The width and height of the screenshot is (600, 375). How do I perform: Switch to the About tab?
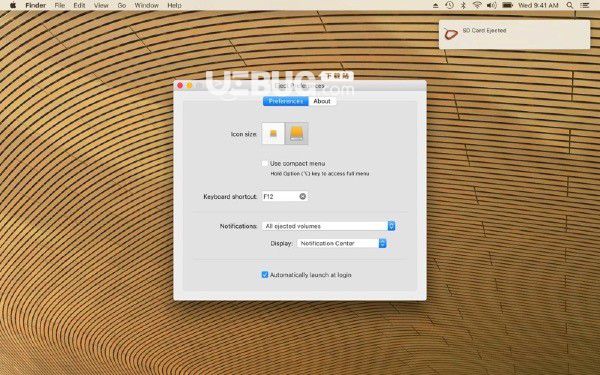click(322, 101)
